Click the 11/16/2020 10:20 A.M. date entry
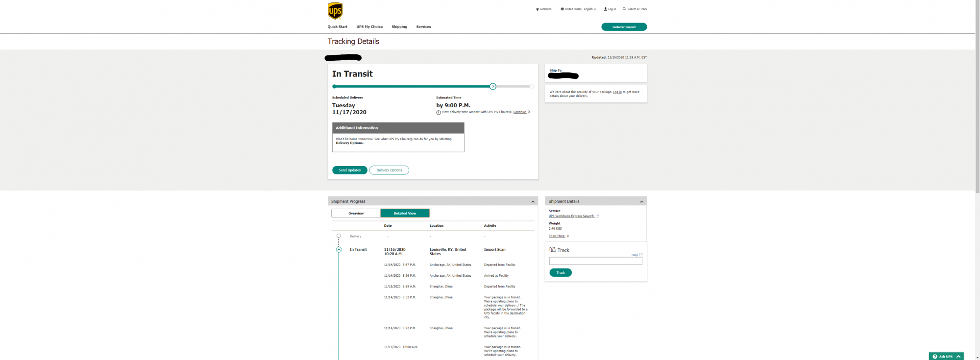980x360 pixels. pyautogui.click(x=395, y=252)
